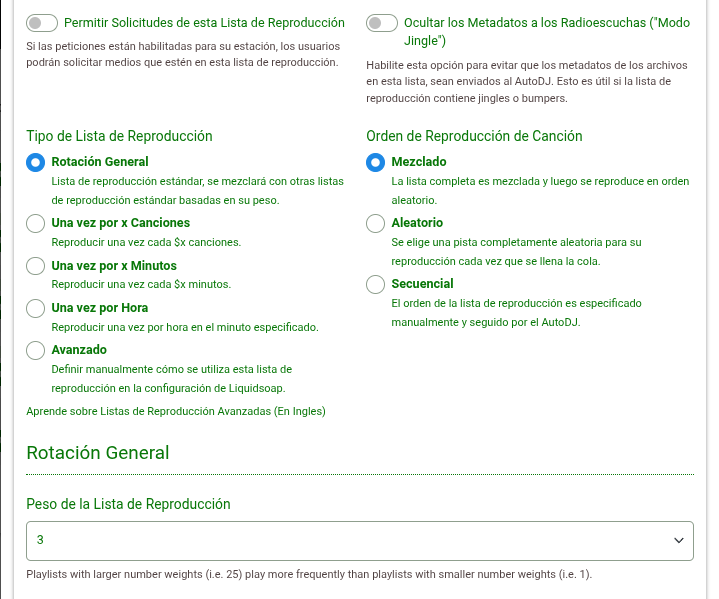
Task: Click the Aleatorio option label text
Action: [417, 223]
